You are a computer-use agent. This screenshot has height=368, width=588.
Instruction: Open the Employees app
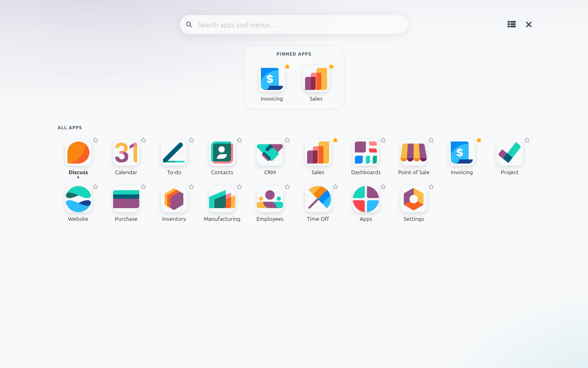pyautogui.click(x=270, y=199)
